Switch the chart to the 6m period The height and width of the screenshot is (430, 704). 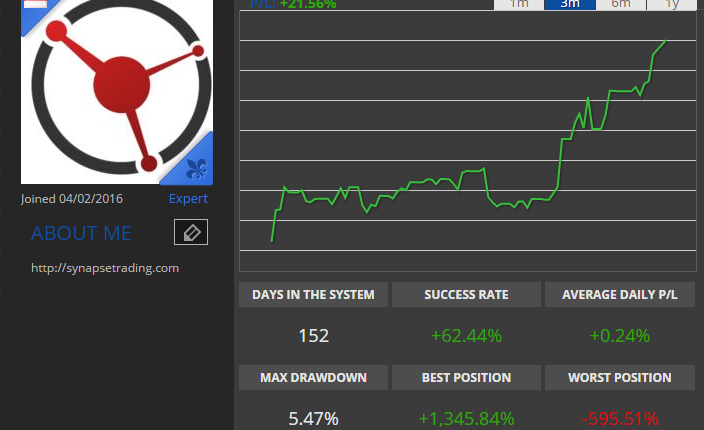(621, 4)
